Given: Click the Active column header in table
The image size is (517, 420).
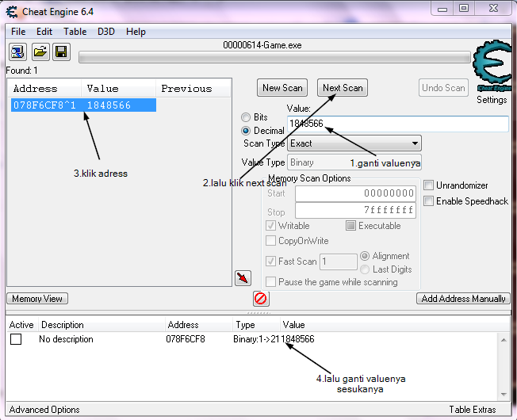Looking at the screenshot, I should 21,325.
